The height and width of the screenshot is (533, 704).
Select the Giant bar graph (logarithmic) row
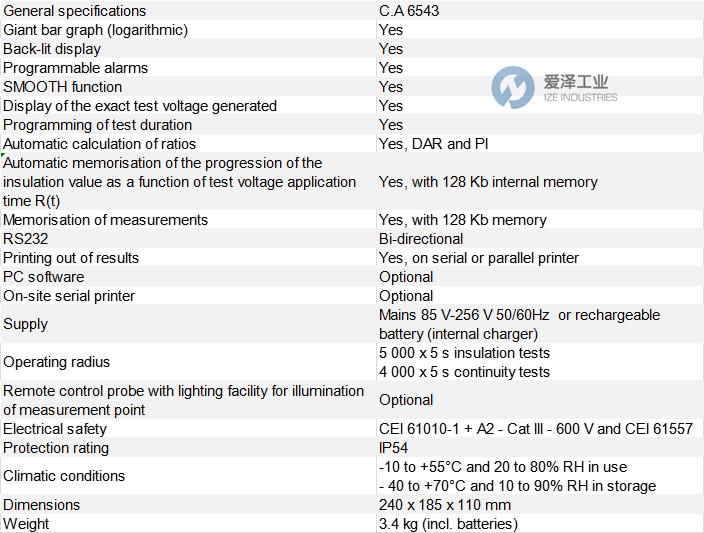click(96, 30)
